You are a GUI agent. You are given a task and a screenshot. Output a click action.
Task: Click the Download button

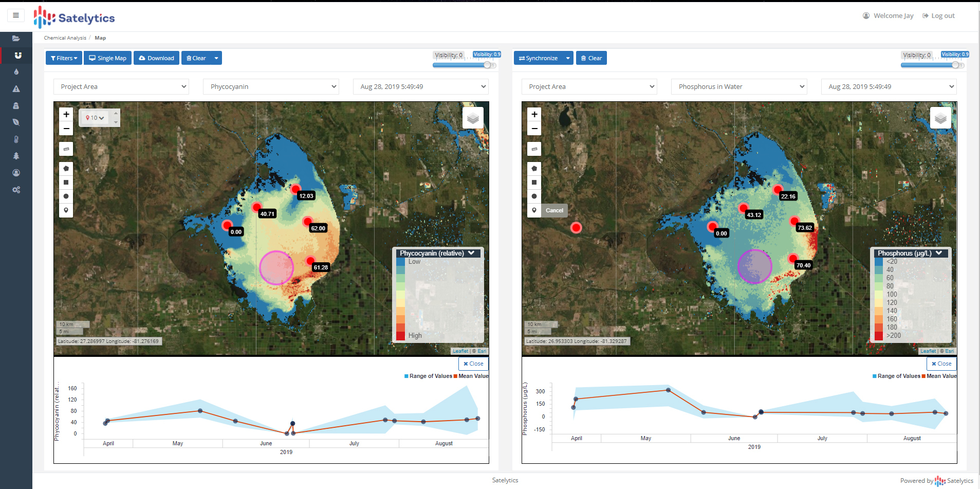[156, 58]
